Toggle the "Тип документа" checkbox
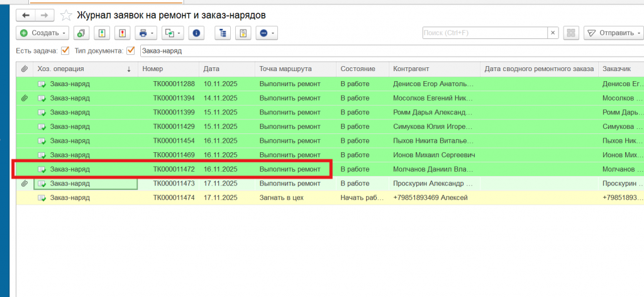644x297 pixels. pyautogui.click(x=131, y=51)
